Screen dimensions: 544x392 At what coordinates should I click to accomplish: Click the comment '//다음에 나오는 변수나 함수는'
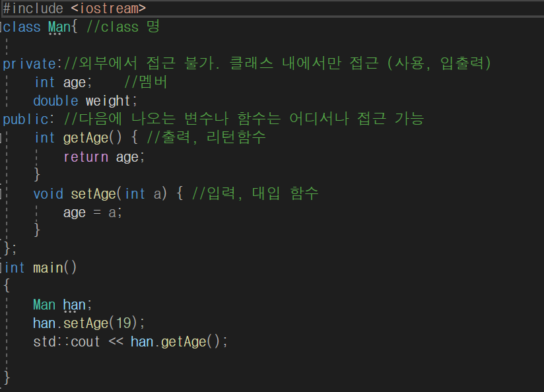tap(172, 119)
